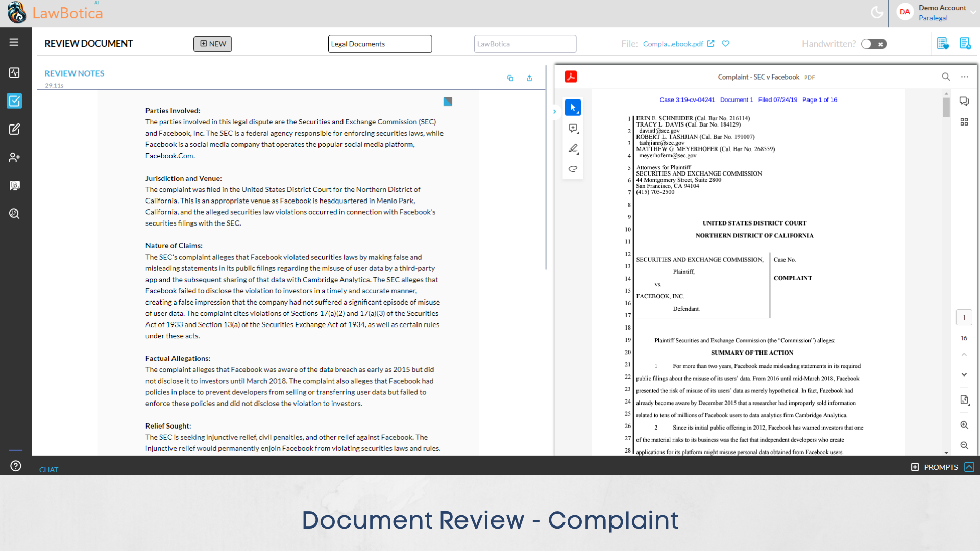Click the NEW button
Screen dimensions: 980x551
[x=212, y=44]
